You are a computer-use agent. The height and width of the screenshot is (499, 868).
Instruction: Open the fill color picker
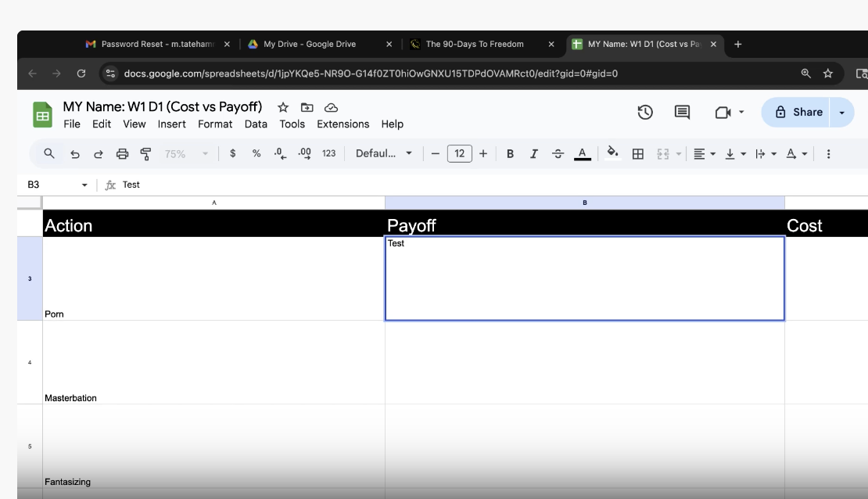click(612, 153)
